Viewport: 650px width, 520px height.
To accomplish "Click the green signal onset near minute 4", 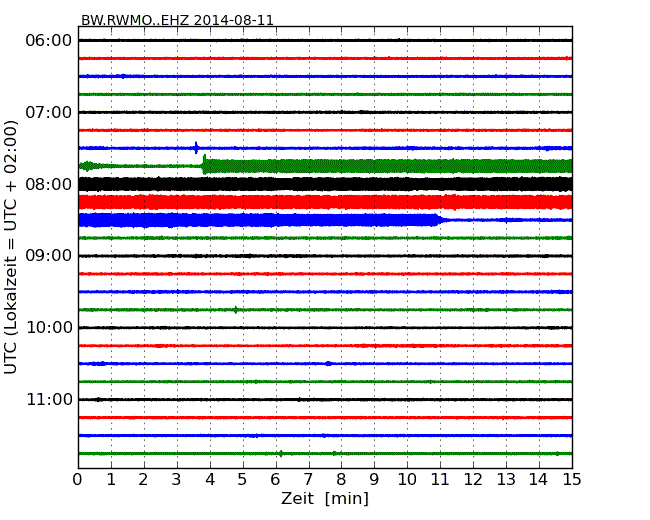I will pyautogui.click(x=204, y=165).
